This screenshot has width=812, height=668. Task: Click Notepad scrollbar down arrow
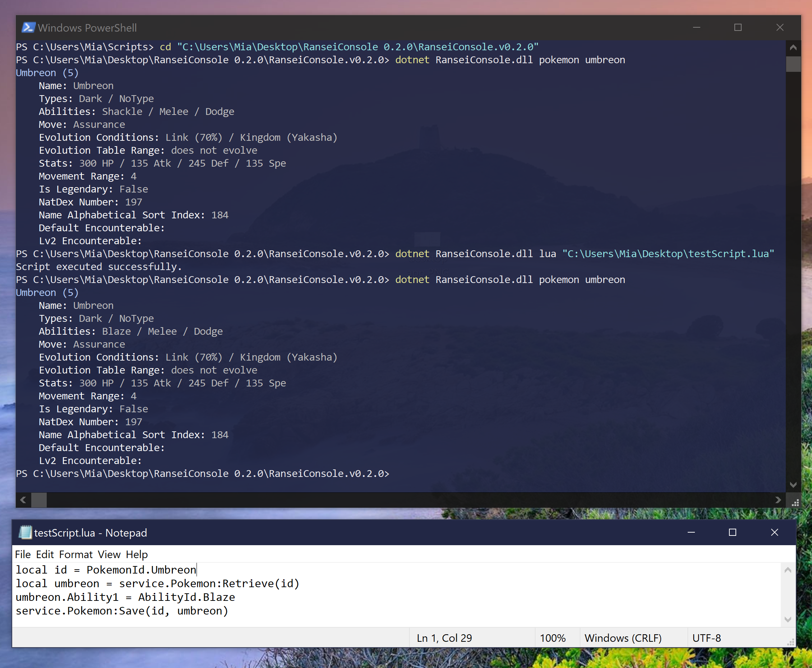click(788, 619)
